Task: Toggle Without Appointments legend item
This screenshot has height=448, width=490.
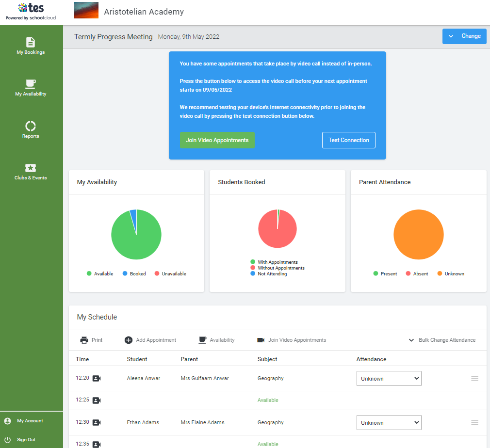Action: pos(278,268)
